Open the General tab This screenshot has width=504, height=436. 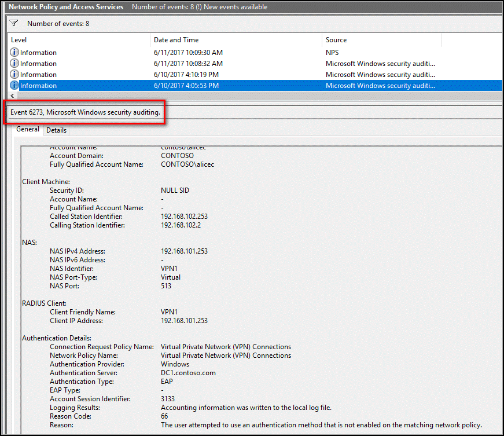(27, 130)
